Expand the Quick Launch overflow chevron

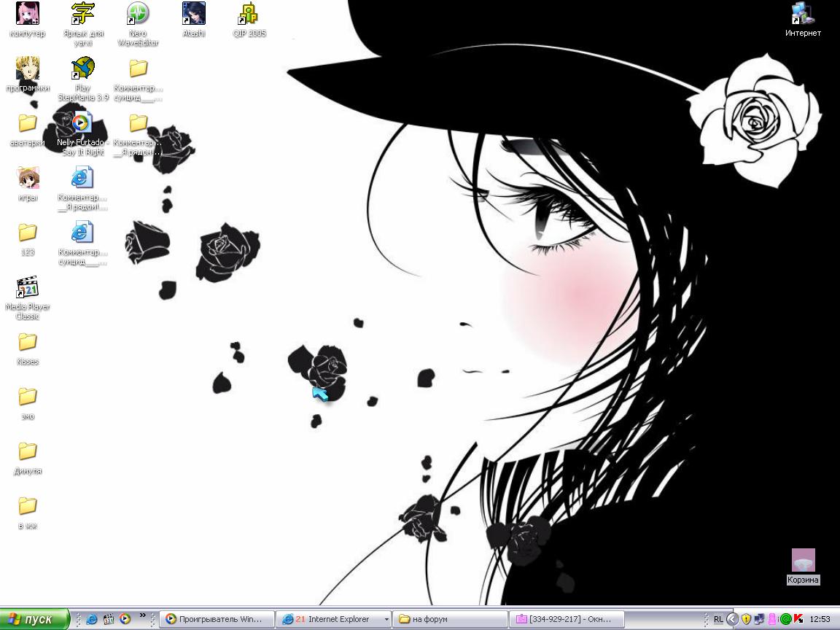pos(142,615)
